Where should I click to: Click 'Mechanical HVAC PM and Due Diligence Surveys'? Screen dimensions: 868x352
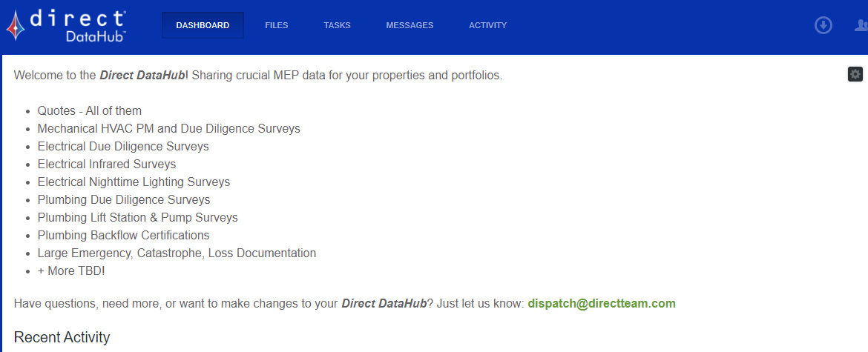pyautogui.click(x=169, y=129)
